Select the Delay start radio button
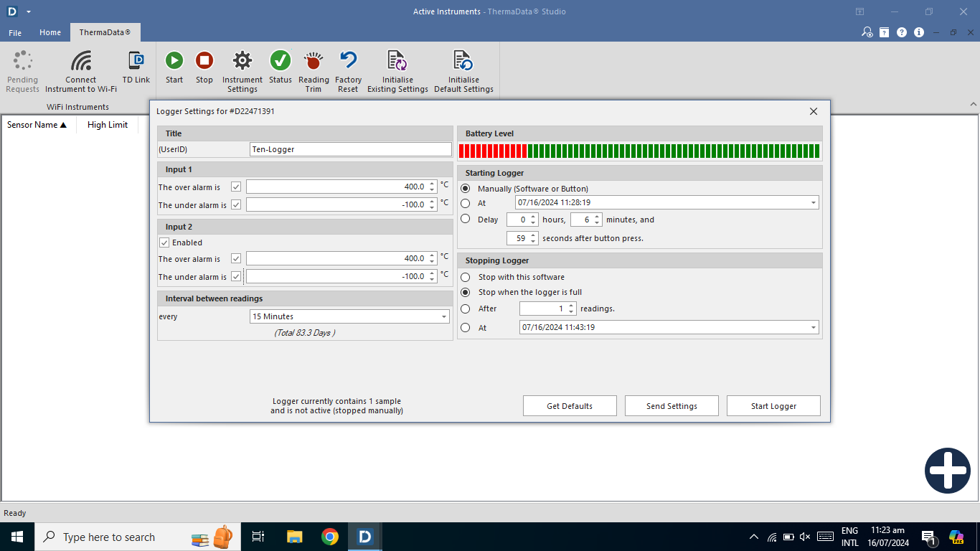 point(466,220)
